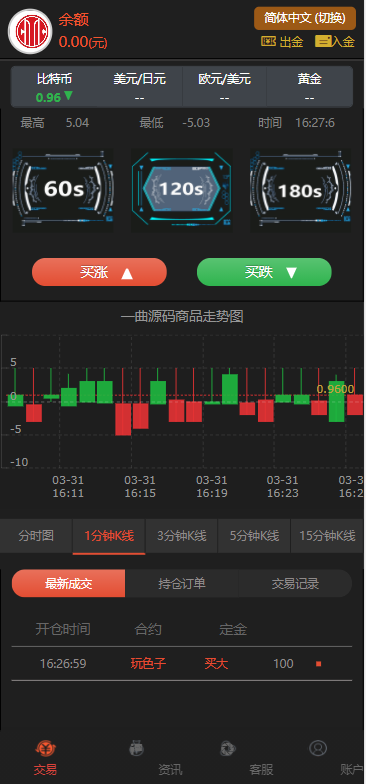Click the 买大 direction cell
This screenshot has height=784, width=366.
(216, 664)
